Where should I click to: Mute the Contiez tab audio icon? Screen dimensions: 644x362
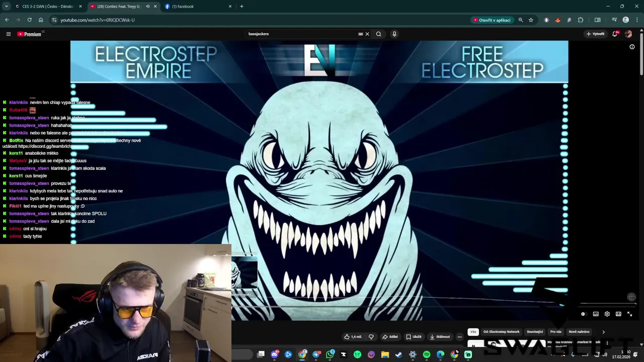[147, 7]
